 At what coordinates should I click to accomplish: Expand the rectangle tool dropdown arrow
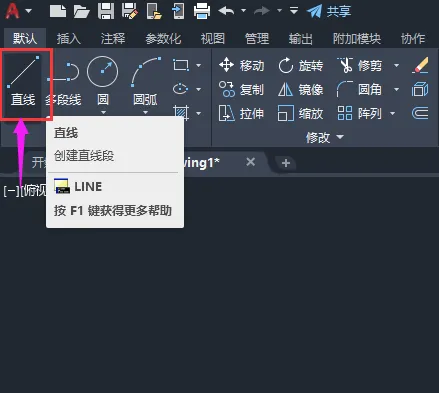[198, 65]
